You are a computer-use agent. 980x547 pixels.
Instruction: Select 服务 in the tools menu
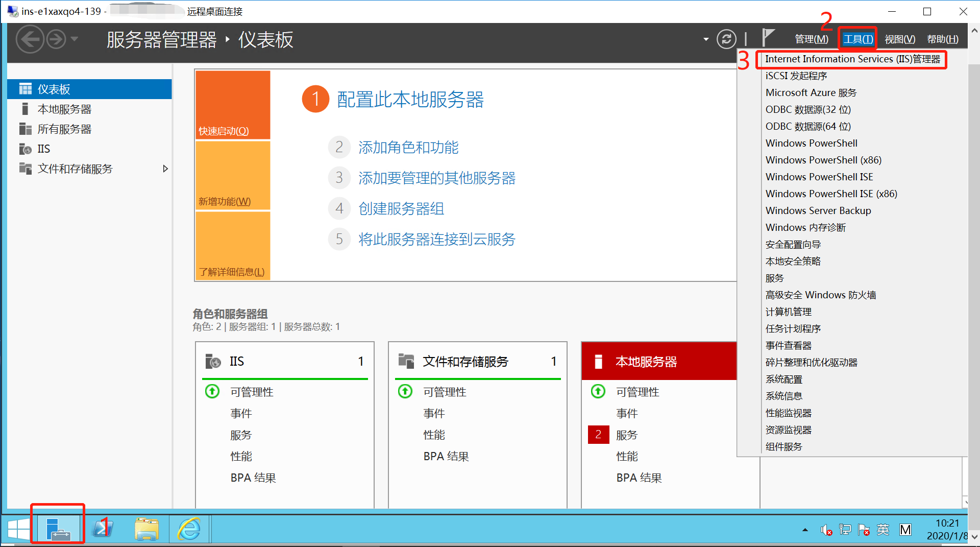click(774, 278)
